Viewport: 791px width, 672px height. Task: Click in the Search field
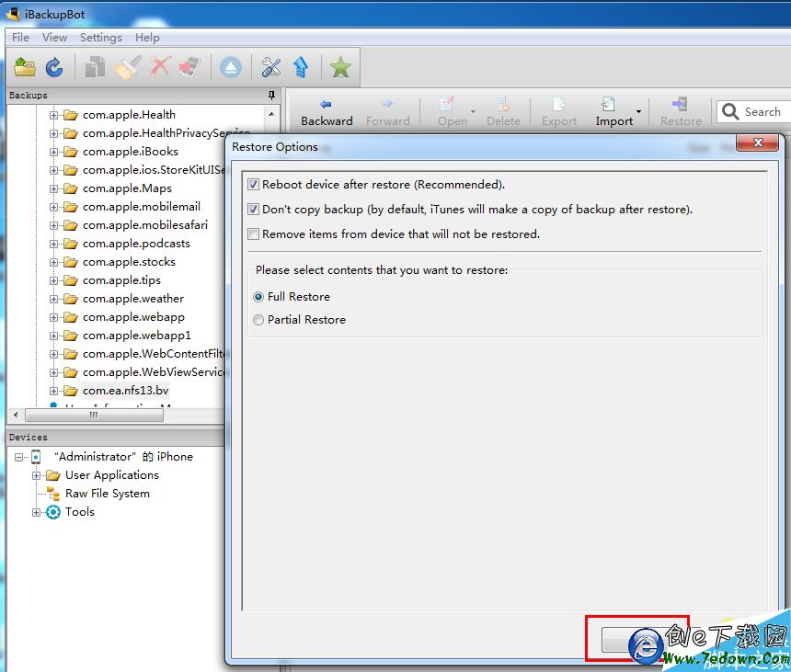pos(761,112)
